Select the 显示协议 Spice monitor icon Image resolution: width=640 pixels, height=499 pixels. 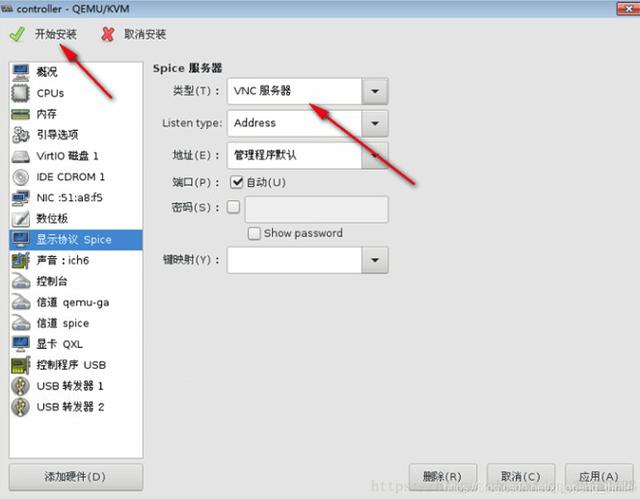pos(21,240)
